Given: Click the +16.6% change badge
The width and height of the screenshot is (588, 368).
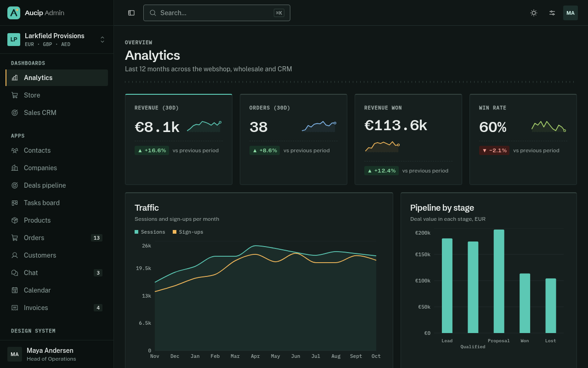Looking at the screenshot, I should coord(152,150).
